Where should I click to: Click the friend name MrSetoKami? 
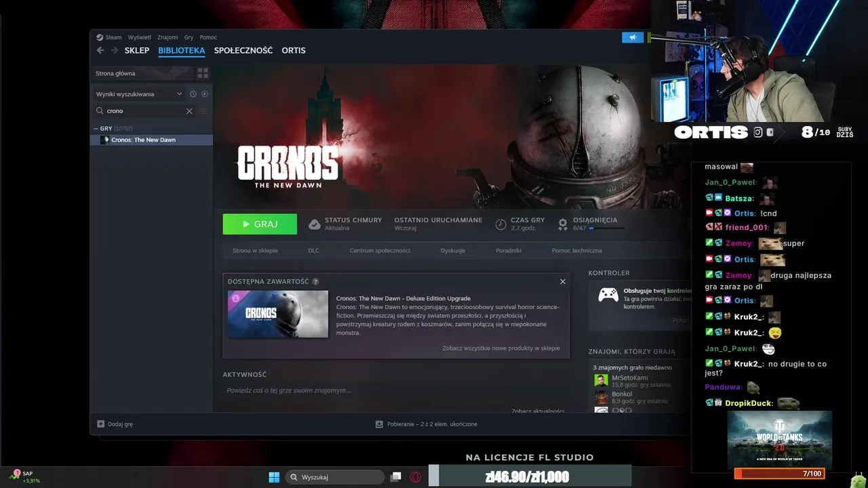click(x=630, y=378)
